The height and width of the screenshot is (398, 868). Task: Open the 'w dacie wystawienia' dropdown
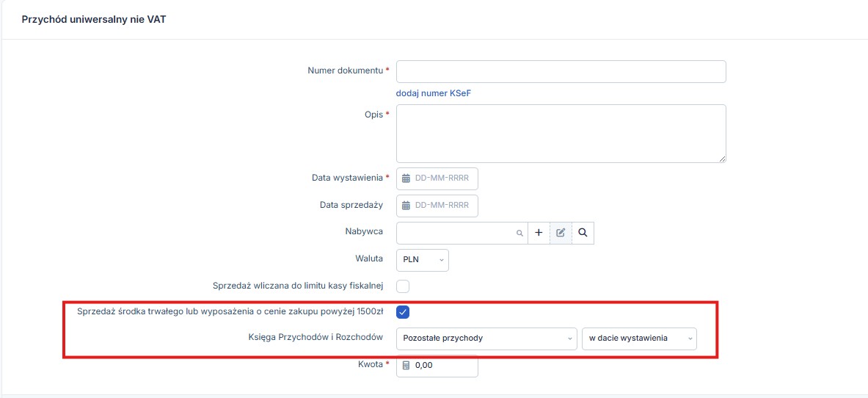pyautogui.click(x=639, y=339)
